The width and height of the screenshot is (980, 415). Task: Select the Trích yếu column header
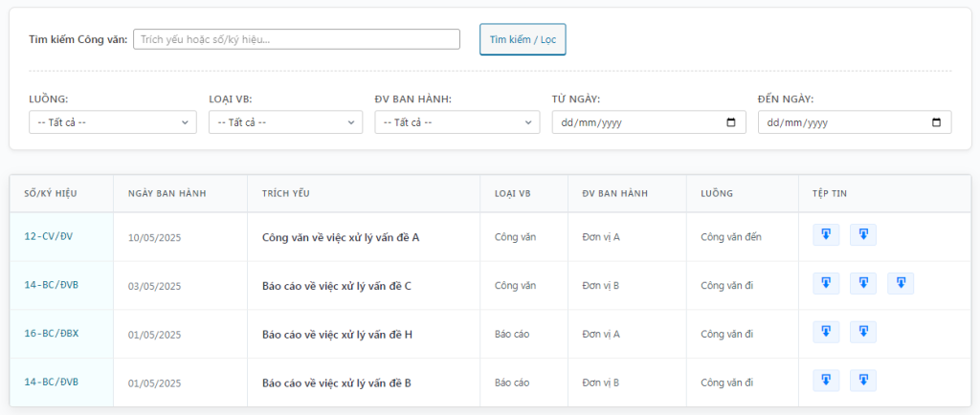click(x=285, y=193)
